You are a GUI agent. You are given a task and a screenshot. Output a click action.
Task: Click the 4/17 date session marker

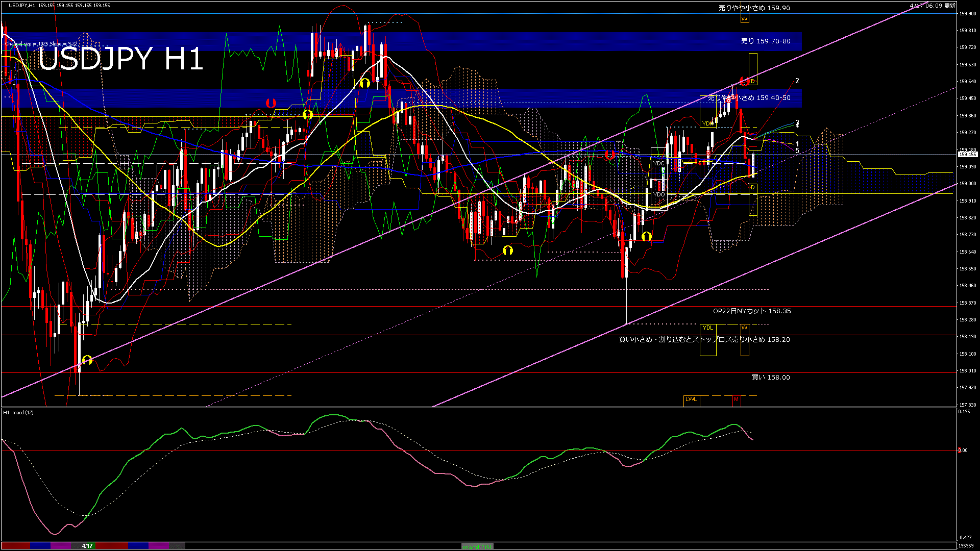point(87,546)
